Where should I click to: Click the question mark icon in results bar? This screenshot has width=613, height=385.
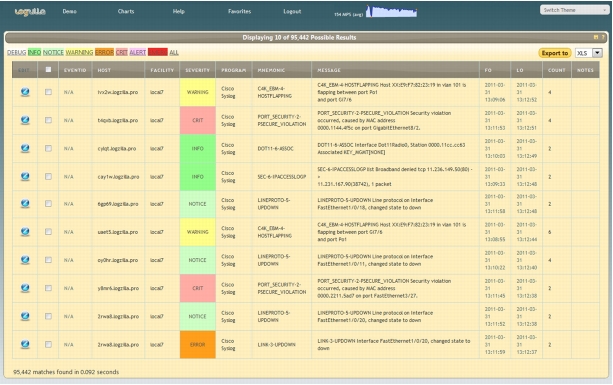click(603, 37)
